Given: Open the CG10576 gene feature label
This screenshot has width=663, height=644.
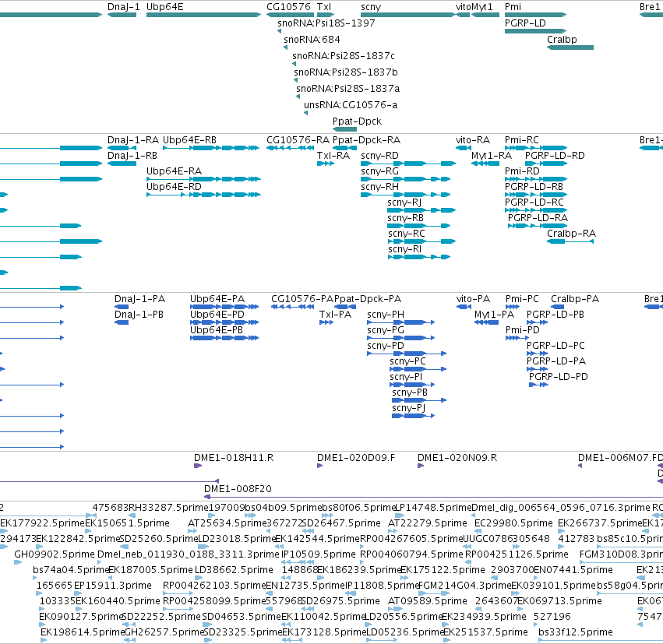Looking at the screenshot, I should tap(288, 7).
